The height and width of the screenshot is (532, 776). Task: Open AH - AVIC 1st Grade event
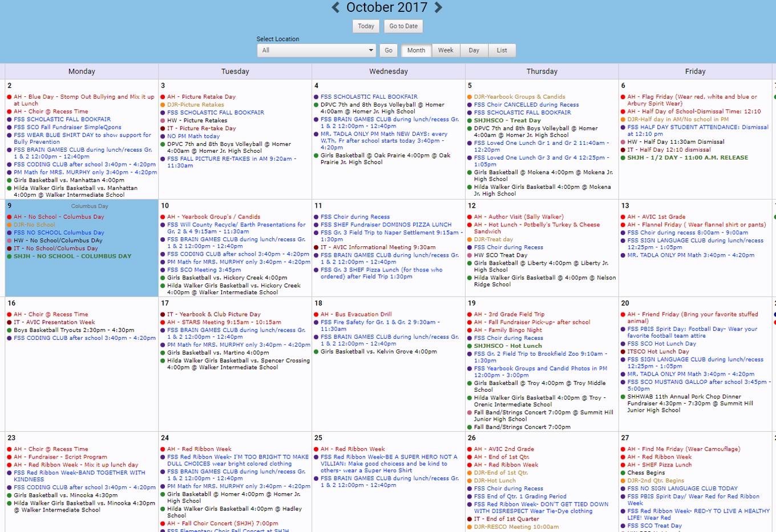(656, 217)
